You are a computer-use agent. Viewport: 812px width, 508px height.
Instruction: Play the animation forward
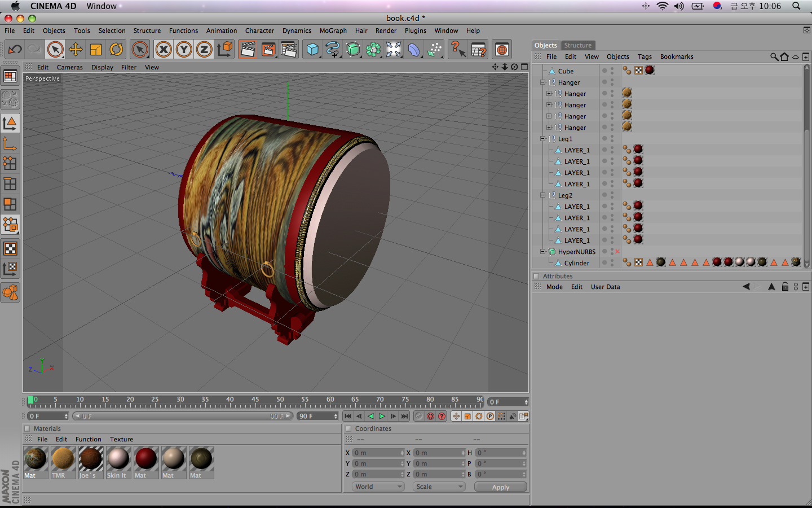(382, 417)
